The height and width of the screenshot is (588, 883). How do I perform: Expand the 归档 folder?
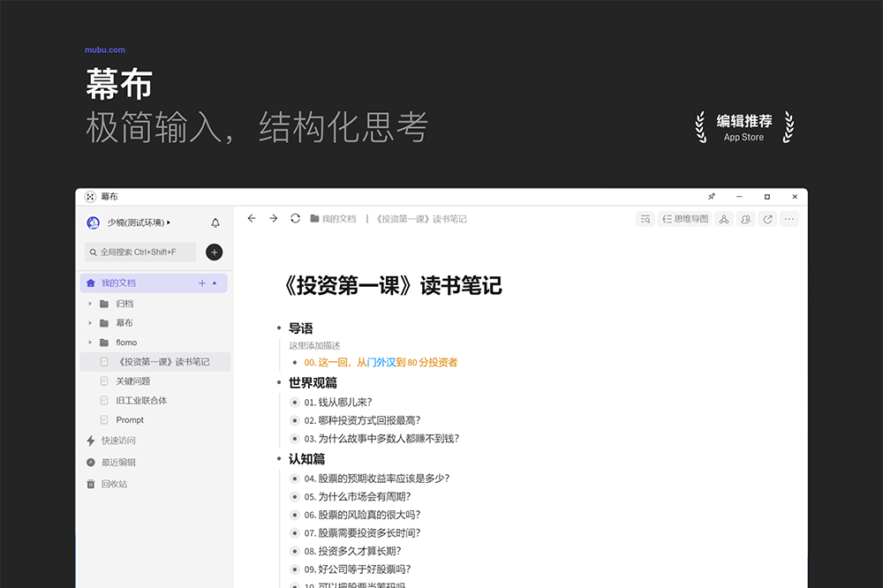tap(88, 301)
